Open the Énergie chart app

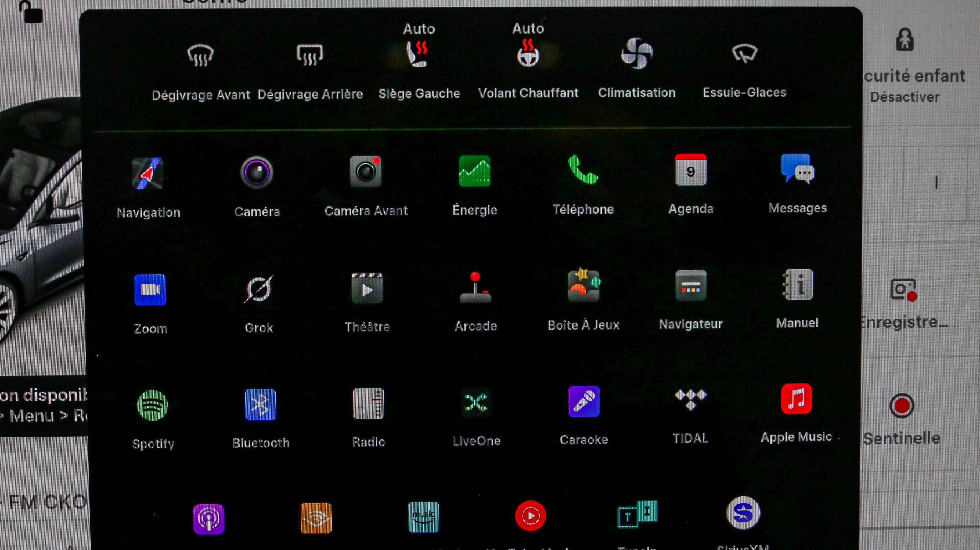474,171
